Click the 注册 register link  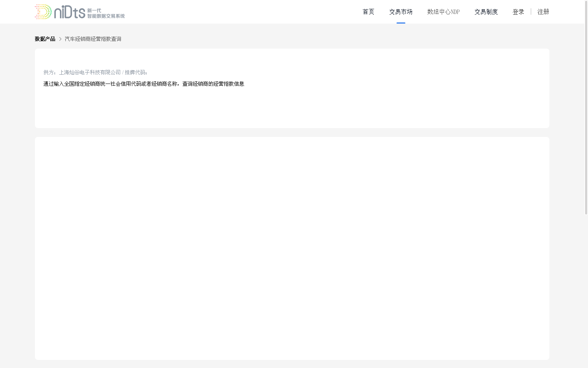tap(543, 12)
